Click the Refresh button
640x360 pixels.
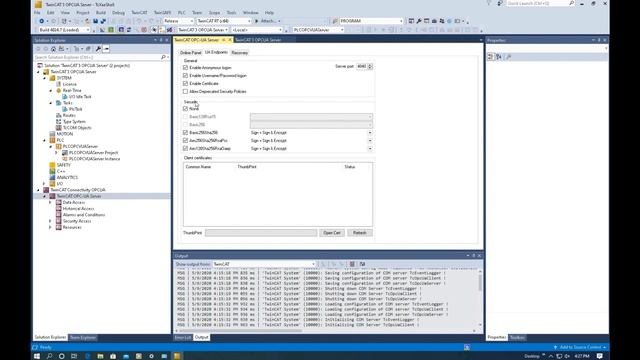(360, 233)
